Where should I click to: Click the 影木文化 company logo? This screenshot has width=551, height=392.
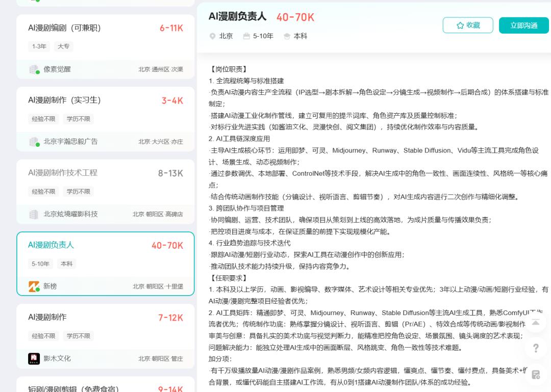(x=33, y=358)
